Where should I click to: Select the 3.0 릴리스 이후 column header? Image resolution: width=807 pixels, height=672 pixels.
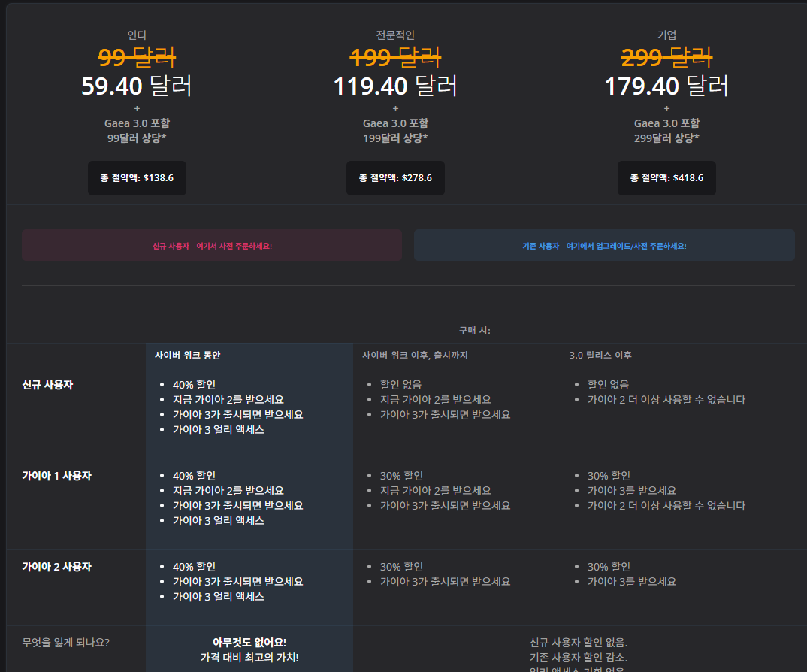click(x=600, y=355)
